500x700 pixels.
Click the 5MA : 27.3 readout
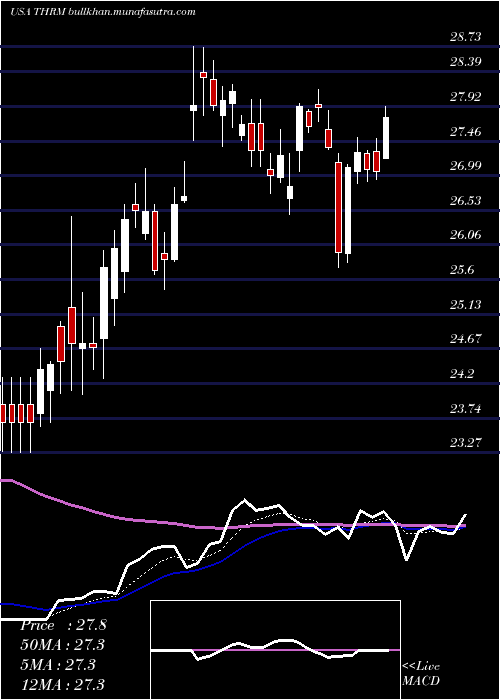point(58,664)
